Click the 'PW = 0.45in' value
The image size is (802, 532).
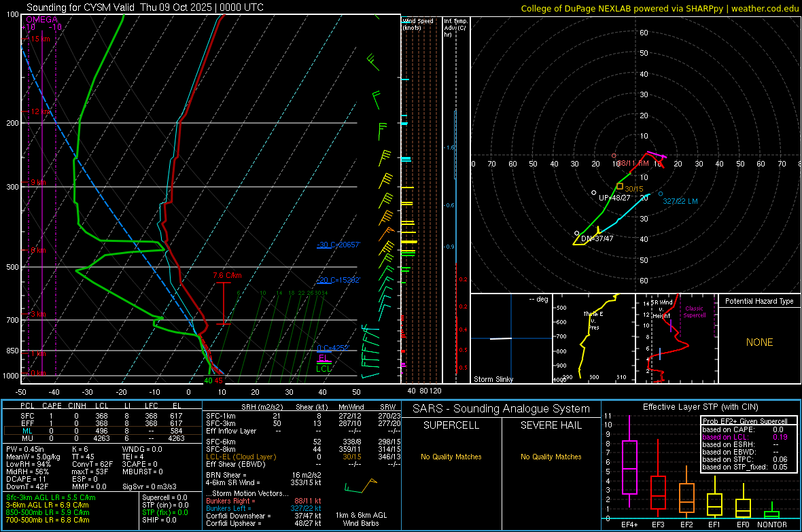tap(24, 449)
